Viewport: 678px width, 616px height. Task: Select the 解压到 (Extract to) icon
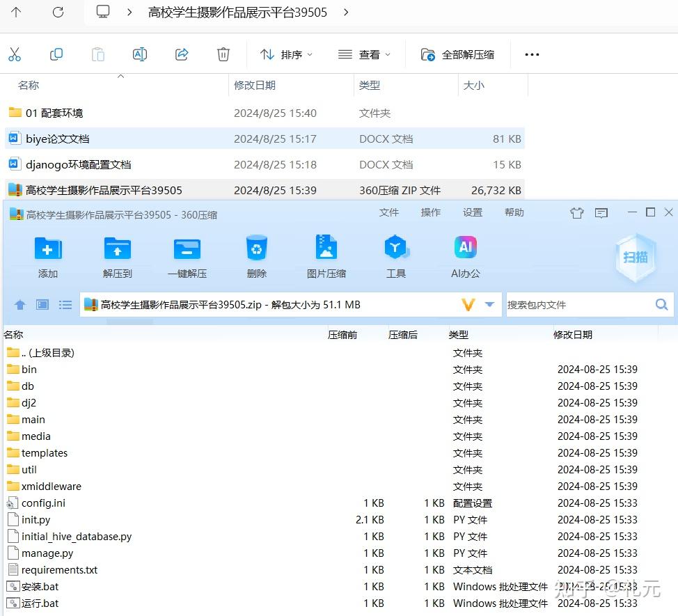click(117, 255)
